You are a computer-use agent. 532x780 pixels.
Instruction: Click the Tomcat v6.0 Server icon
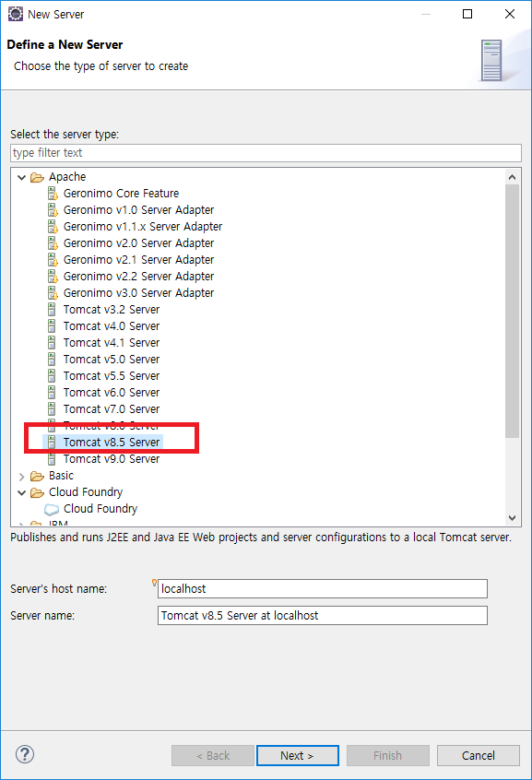pos(52,393)
